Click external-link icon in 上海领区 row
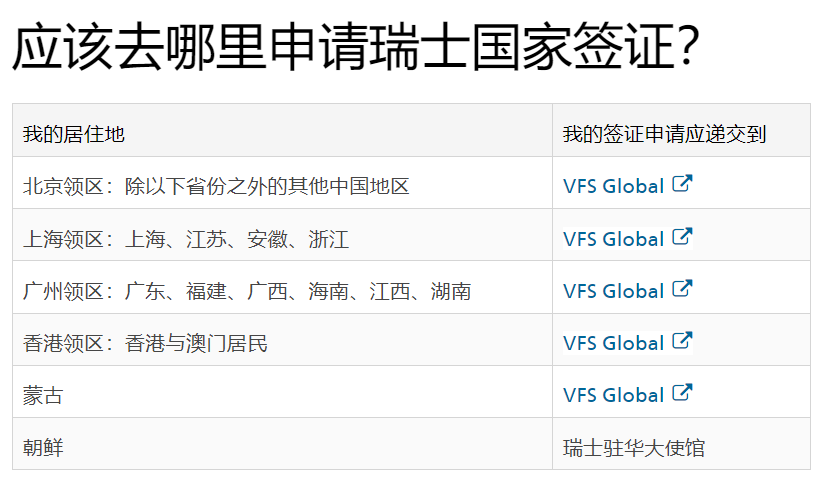This screenshot has width=820, height=480. click(682, 236)
